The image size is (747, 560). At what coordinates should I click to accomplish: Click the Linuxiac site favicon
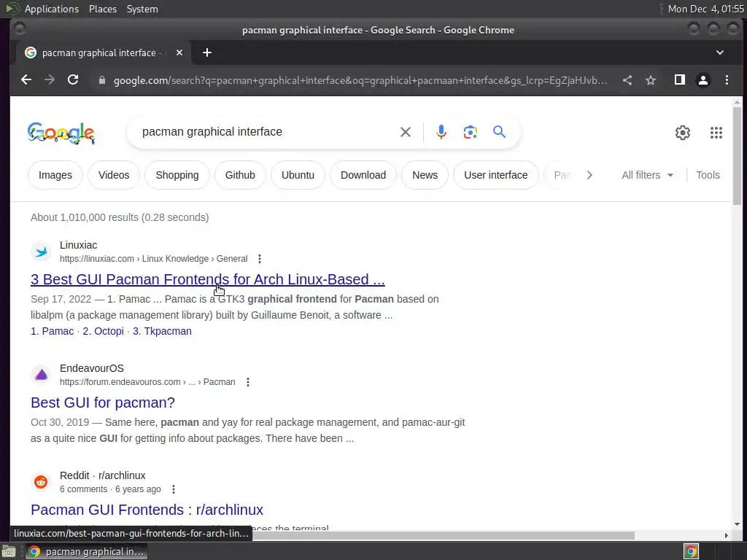41,252
